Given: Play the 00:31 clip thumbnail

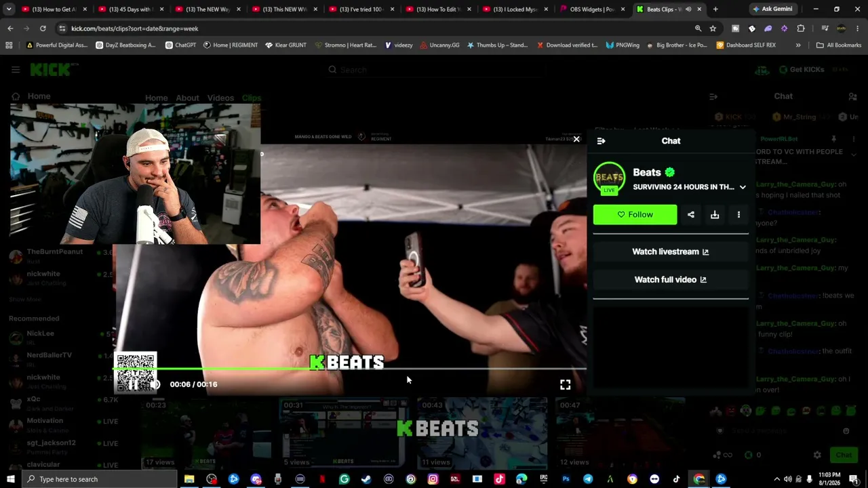Looking at the screenshot, I should (344, 434).
